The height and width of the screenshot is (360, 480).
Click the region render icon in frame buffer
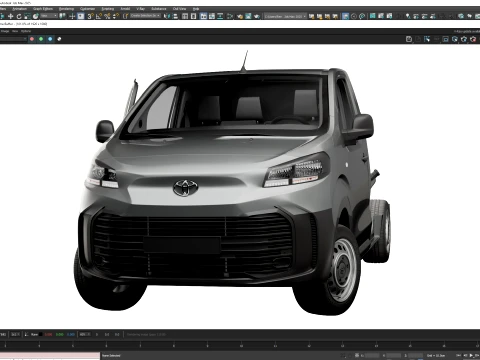[x=445, y=39]
